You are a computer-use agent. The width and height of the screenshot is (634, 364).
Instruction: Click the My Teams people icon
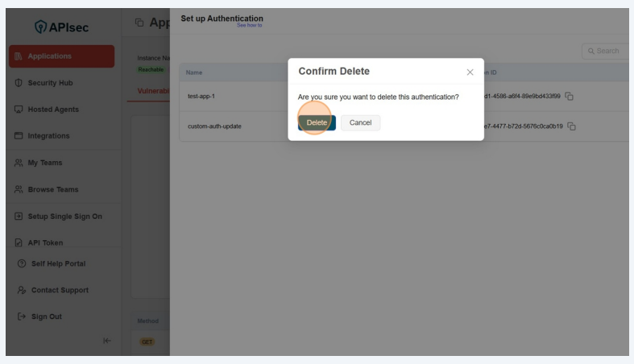click(x=19, y=163)
